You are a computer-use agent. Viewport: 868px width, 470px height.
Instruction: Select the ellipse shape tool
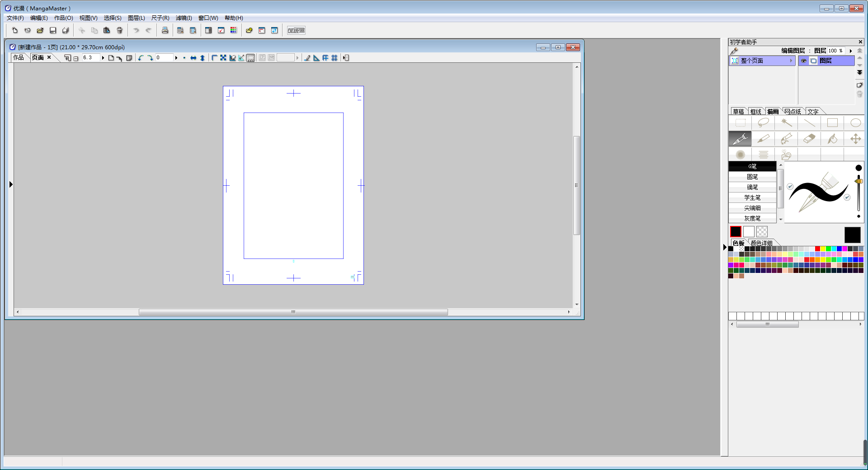coord(856,123)
